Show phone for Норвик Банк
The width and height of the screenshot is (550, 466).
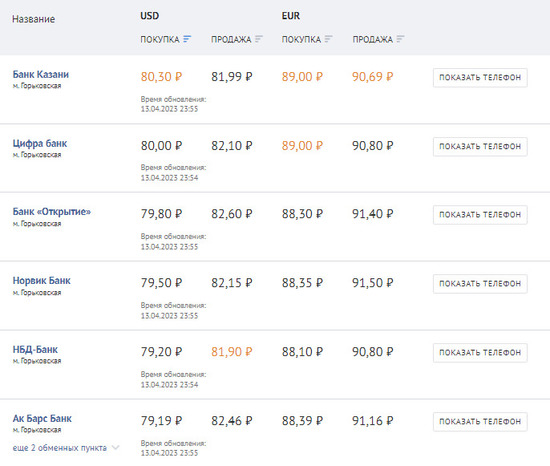480,284
